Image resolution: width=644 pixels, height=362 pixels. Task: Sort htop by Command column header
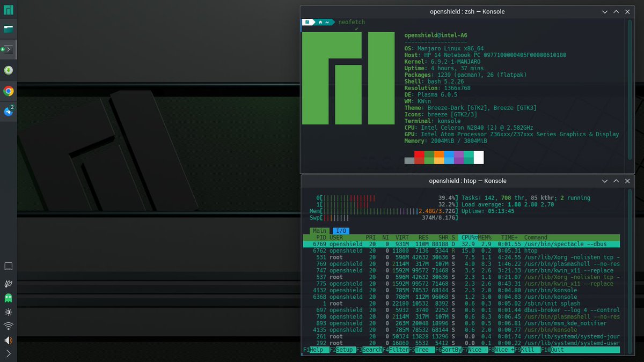(536, 238)
